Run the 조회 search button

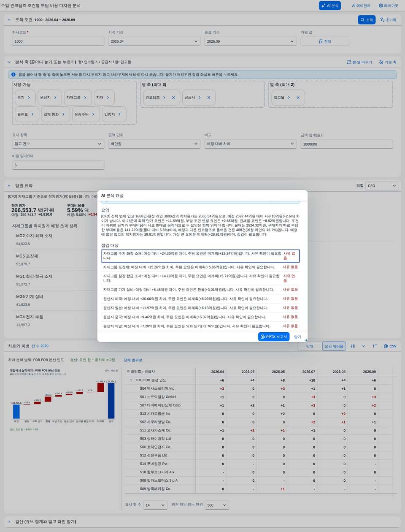367,20
